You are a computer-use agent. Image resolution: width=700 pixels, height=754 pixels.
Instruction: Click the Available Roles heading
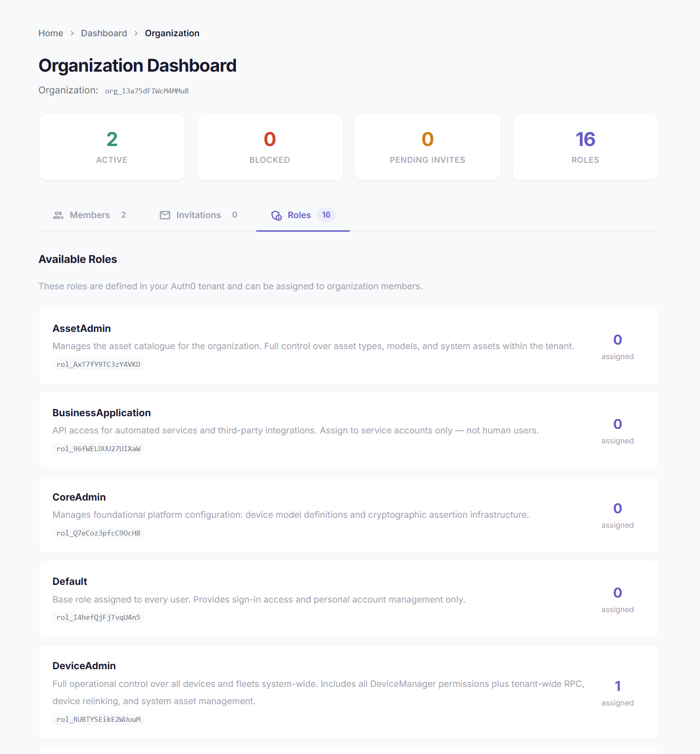click(78, 259)
